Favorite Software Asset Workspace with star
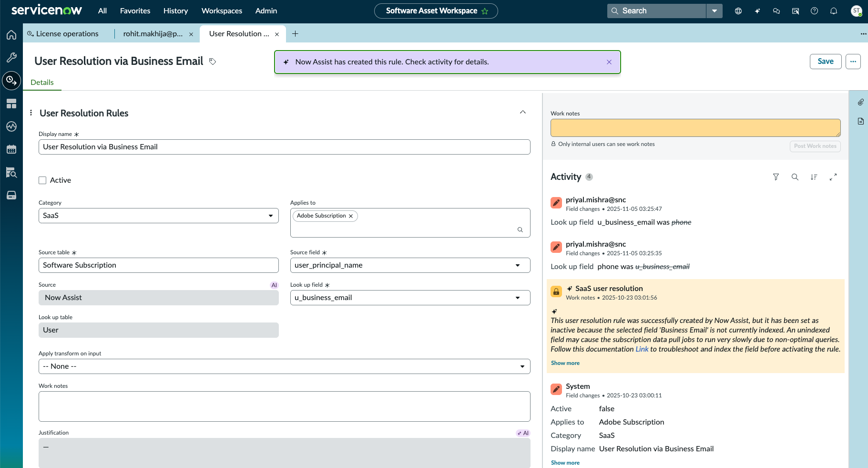 [485, 11]
